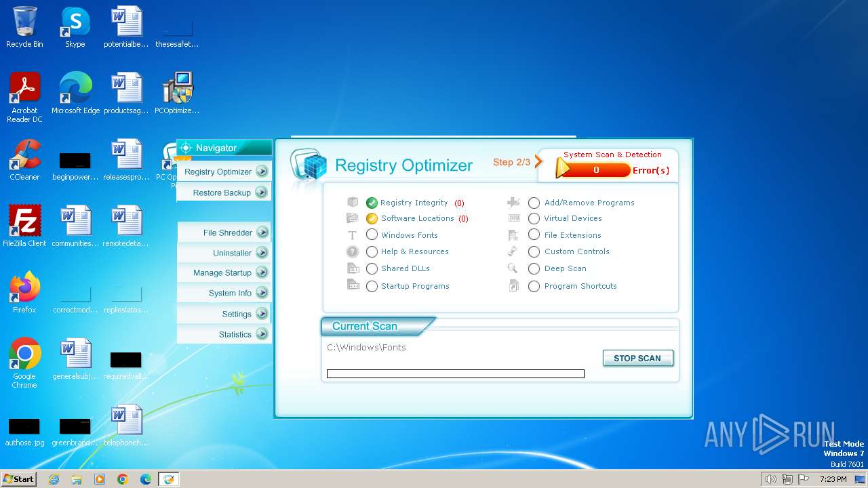Click the Deep Scan magnifier icon

point(513,268)
